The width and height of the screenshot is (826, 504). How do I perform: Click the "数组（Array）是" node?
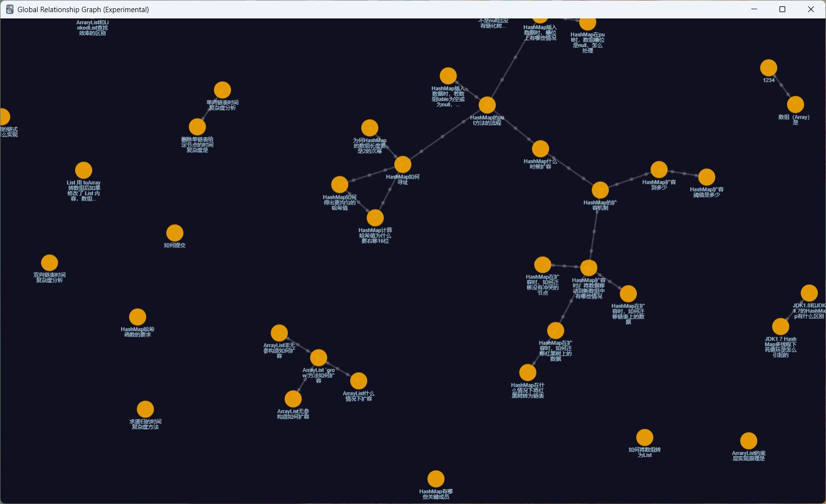point(795,105)
